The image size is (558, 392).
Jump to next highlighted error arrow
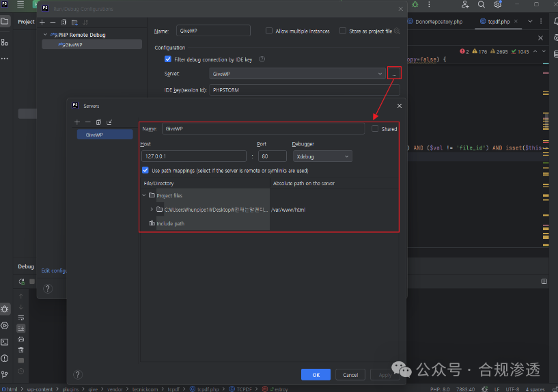pos(544,52)
